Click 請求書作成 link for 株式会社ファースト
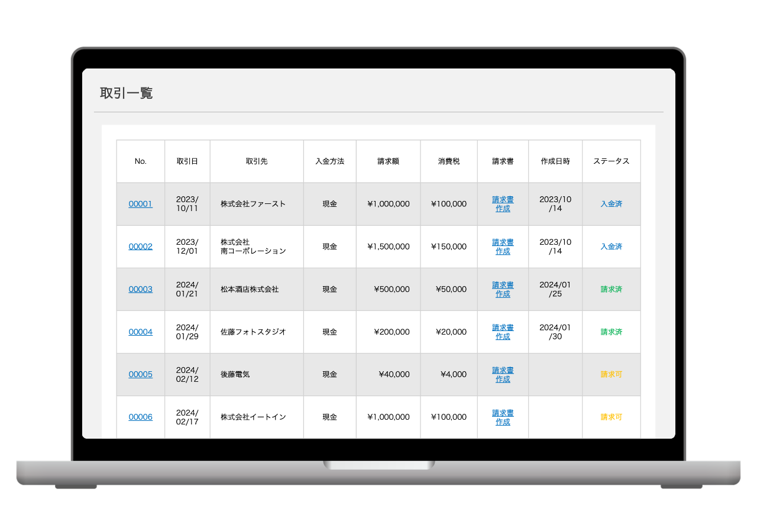Image resolution: width=757 pixels, height=532 pixels. 503,204
